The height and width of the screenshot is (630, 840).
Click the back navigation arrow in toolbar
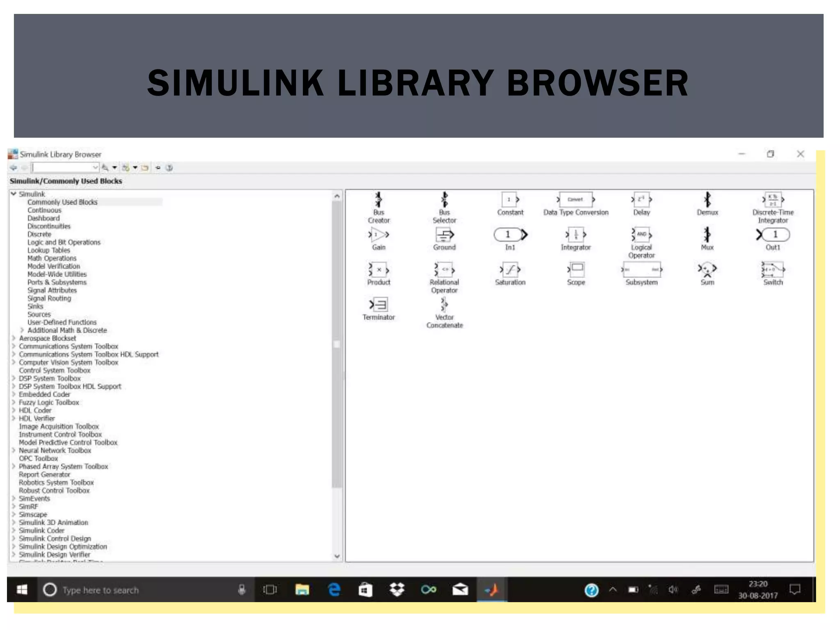(14, 168)
